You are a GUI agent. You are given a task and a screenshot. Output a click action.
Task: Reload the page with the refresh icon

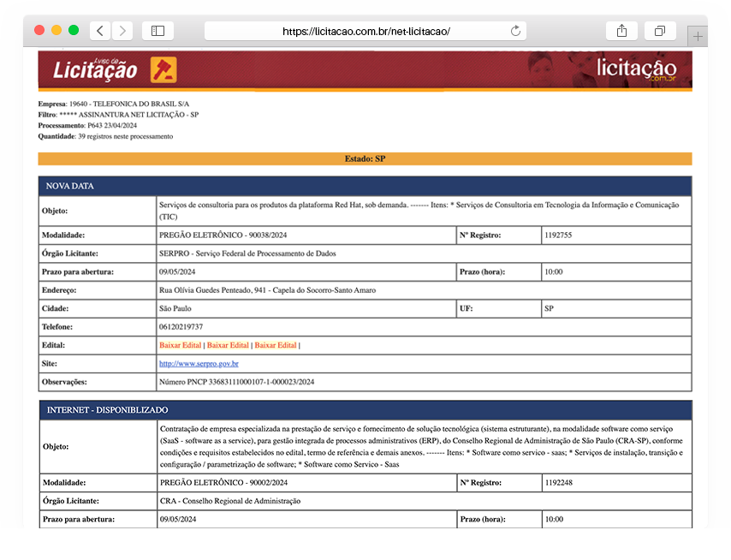[515, 31]
